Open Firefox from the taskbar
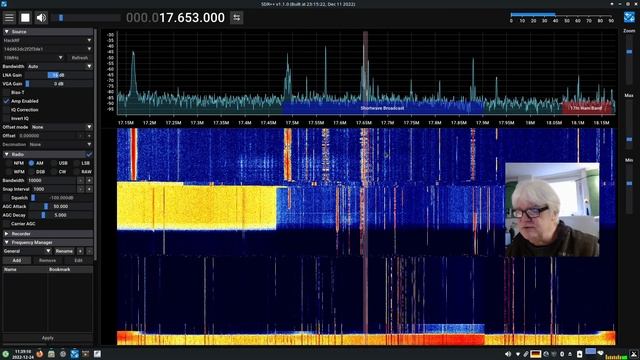 (40, 354)
